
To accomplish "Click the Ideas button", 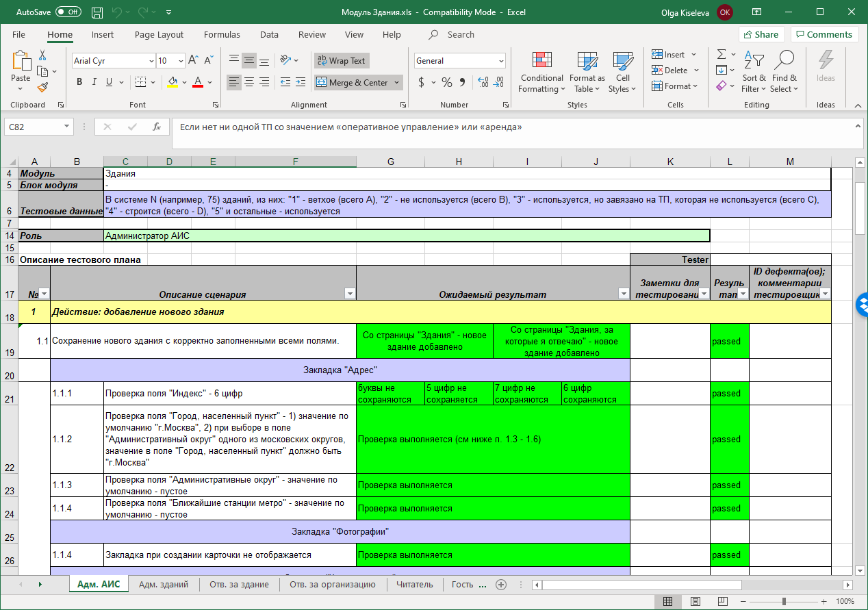I will (x=826, y=66).
